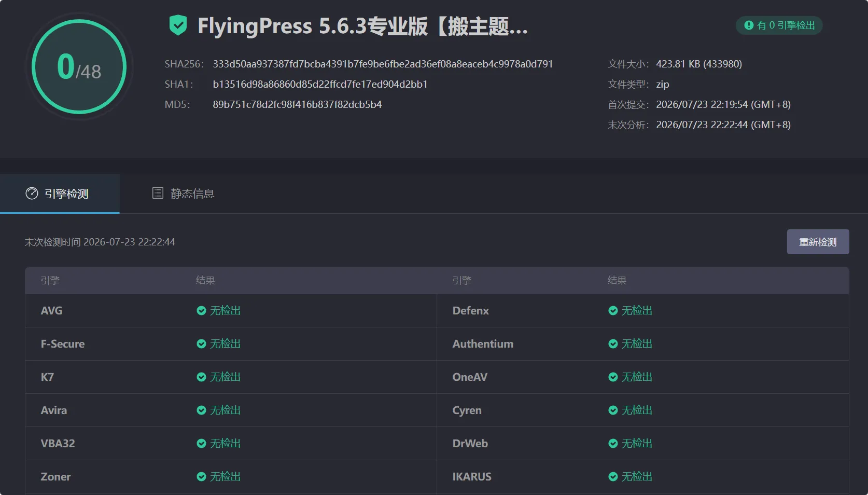Viewport: 868px width, 495px height.
Task: Click the exclamation icon in 有 0 引擎检出 badge
Action: click(749, 25)
